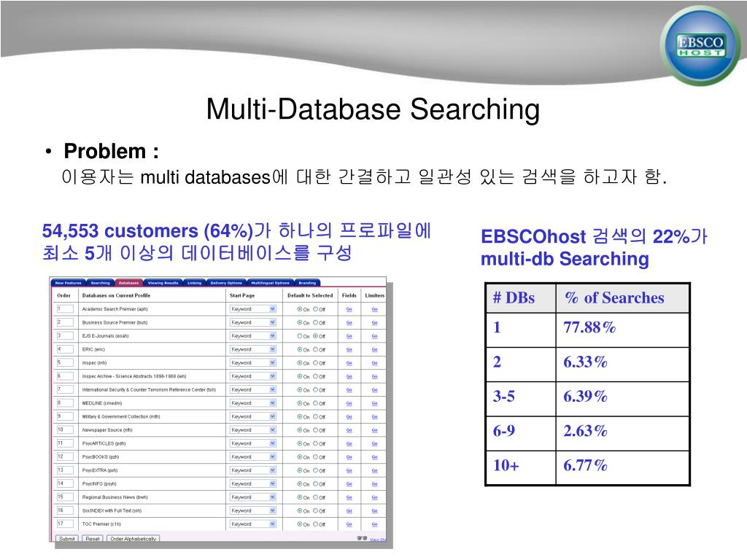
Task: Click the EBSCOhost logo badge
Action: pos(700,46)
